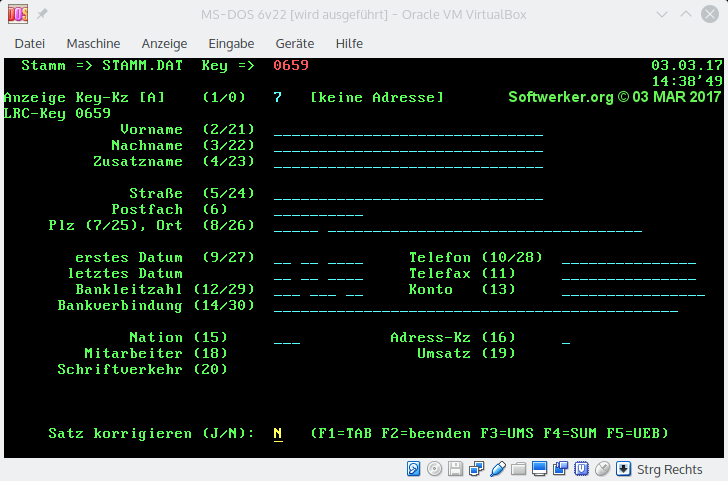
Task: Open the Hilfe menu
Action: point(349,44)
